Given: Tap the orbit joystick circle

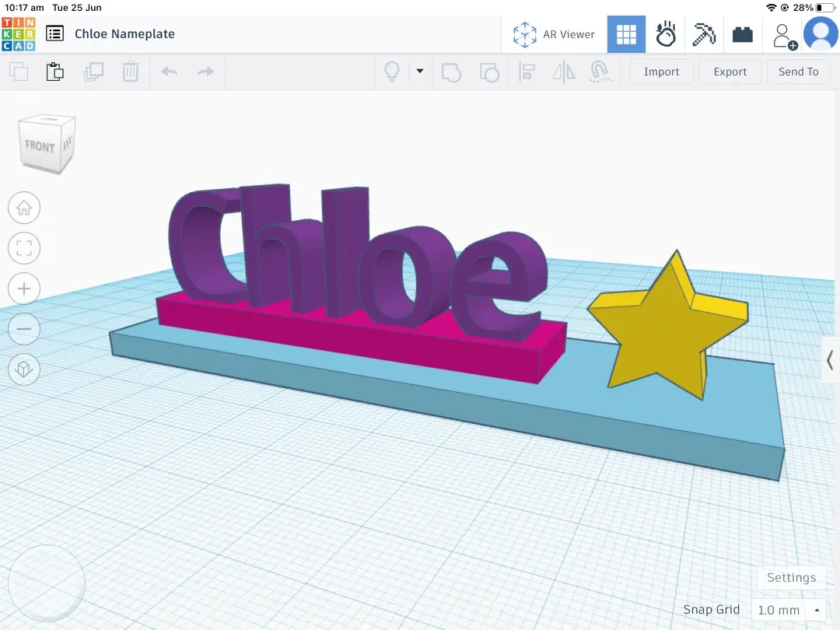Looking at the screenshot, I should (47, 583).
